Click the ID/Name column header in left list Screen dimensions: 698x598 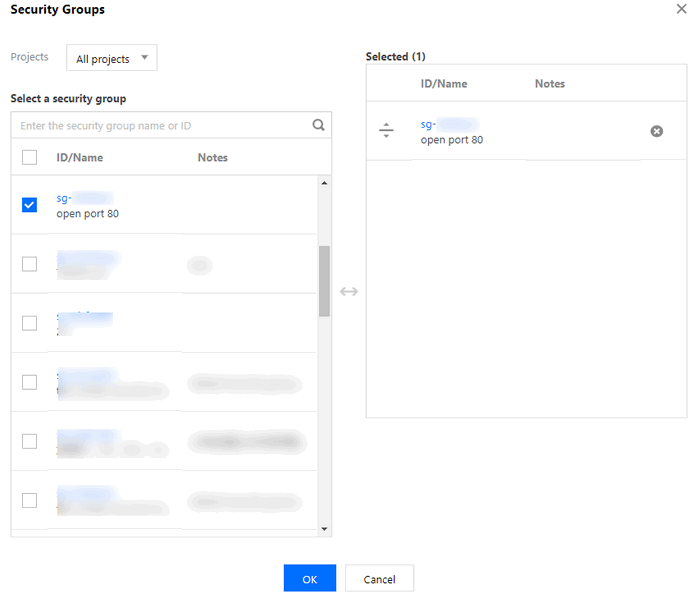80,157
